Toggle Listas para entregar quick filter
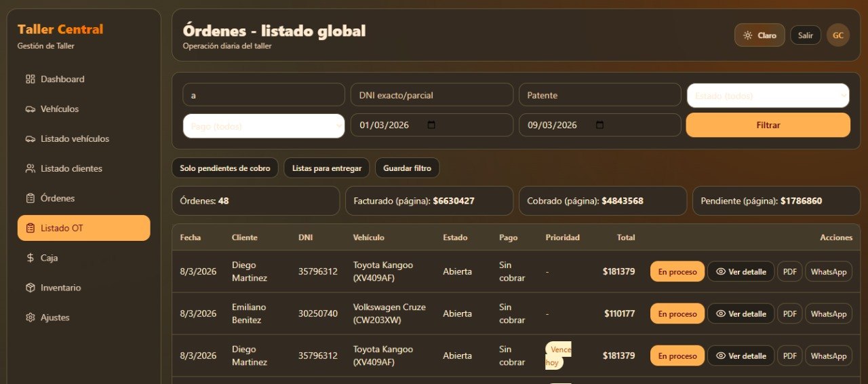This screenshot has height=384, width=868. (327, 168)
